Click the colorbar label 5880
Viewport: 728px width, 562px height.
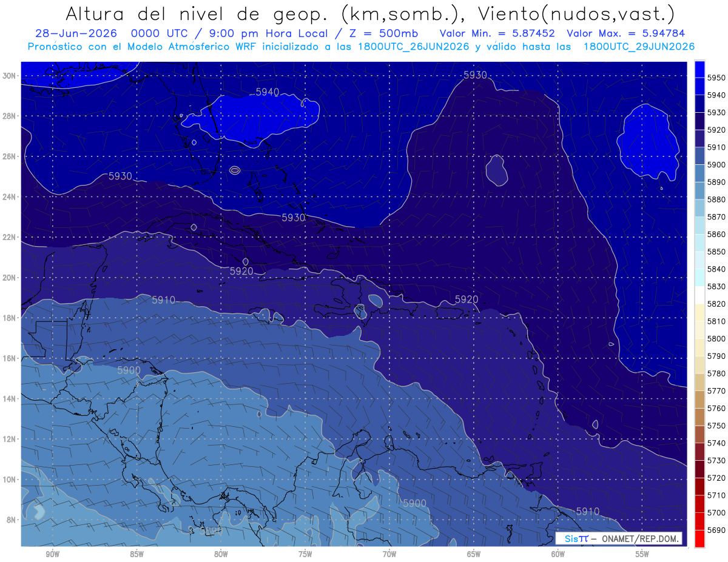click(x=716, y=199)
